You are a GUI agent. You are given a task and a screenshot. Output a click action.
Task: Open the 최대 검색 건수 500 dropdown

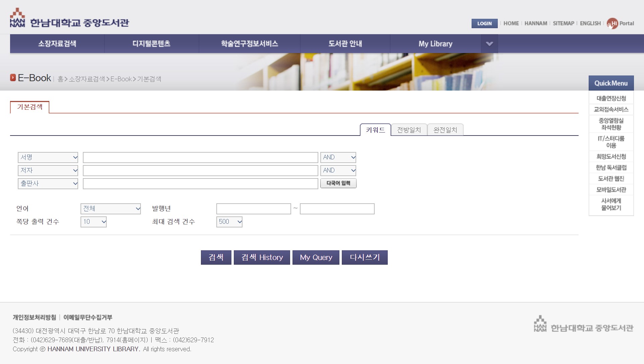[229, 222]
